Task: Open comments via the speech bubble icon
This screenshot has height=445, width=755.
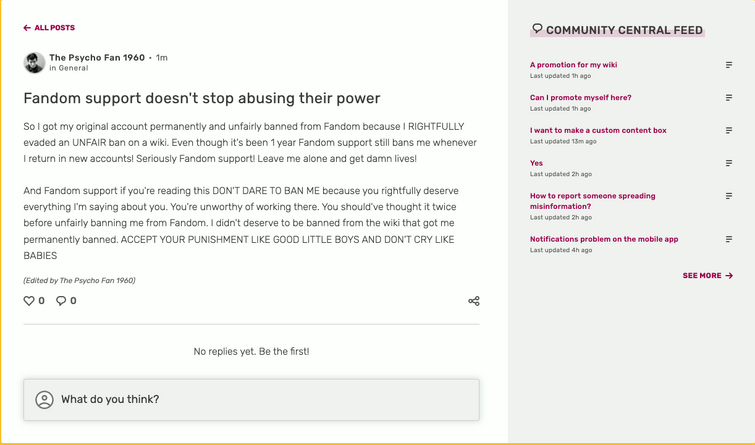Action: (61, 301)
